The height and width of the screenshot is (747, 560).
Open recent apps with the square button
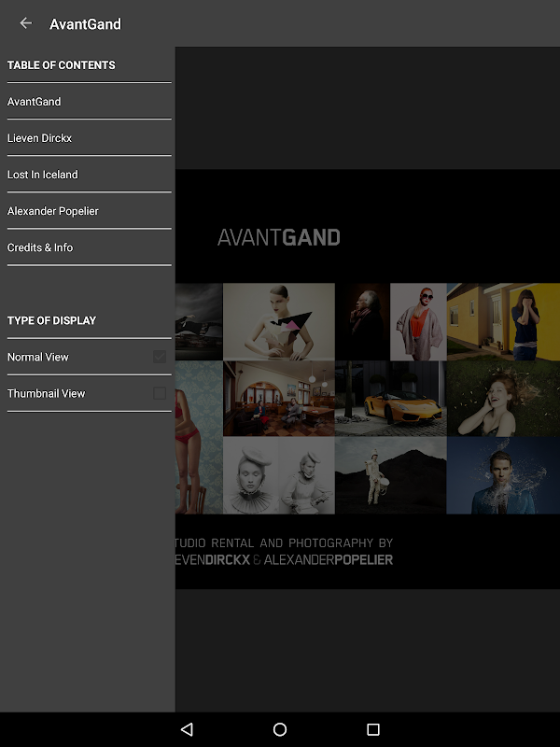(x=373, y=729)
